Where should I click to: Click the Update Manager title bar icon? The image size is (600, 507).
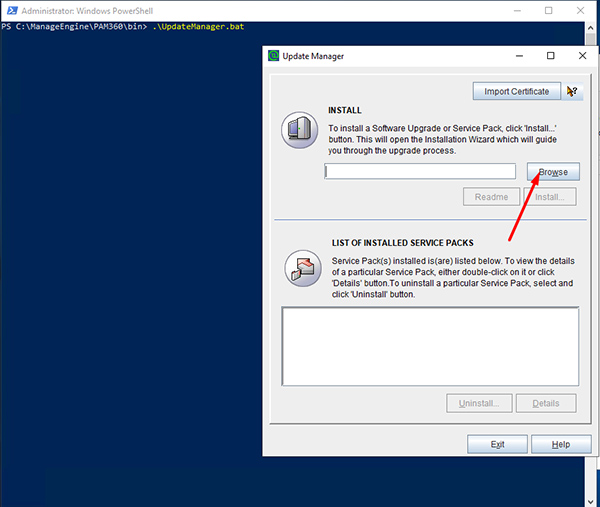tap(273, 56)
